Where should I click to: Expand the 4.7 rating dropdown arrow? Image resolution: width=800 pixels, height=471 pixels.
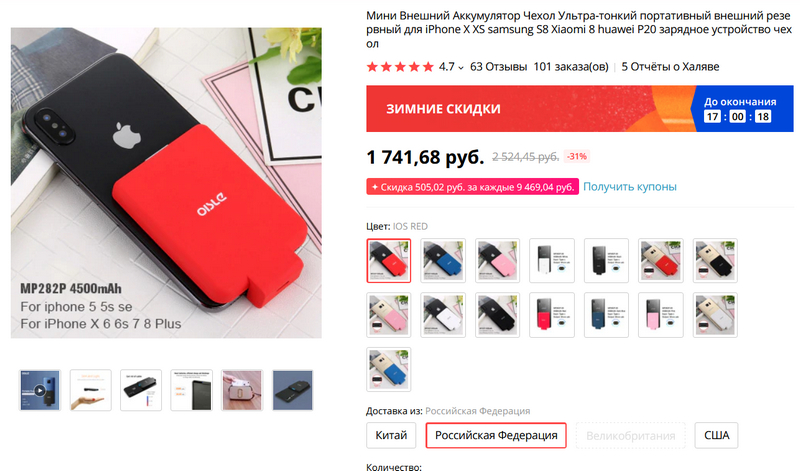tap(461, 67)
